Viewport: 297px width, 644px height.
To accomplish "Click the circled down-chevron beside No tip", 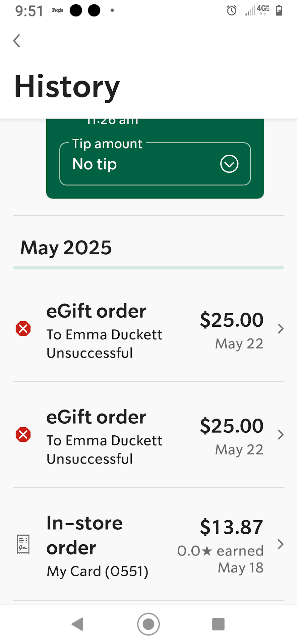I will 229,164.
